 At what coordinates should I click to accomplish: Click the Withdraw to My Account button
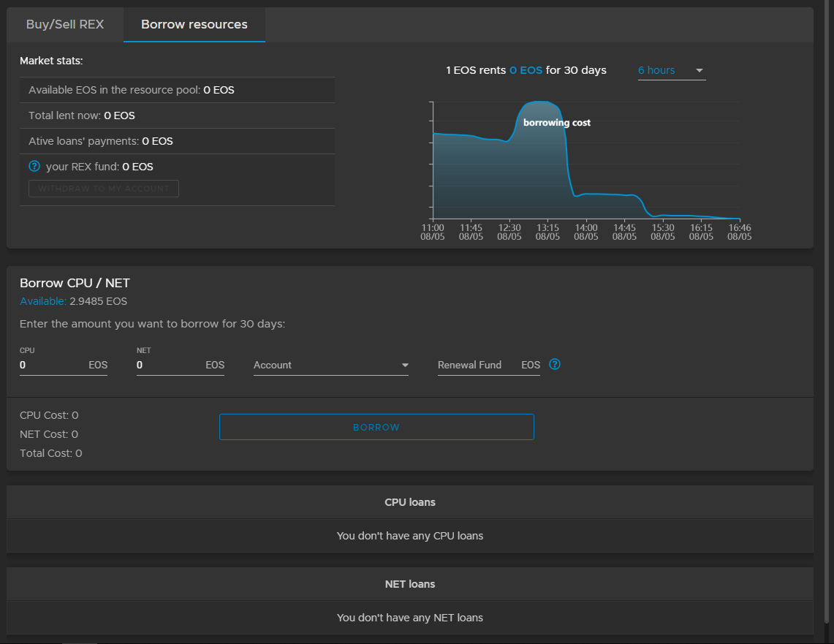[104, 189]
